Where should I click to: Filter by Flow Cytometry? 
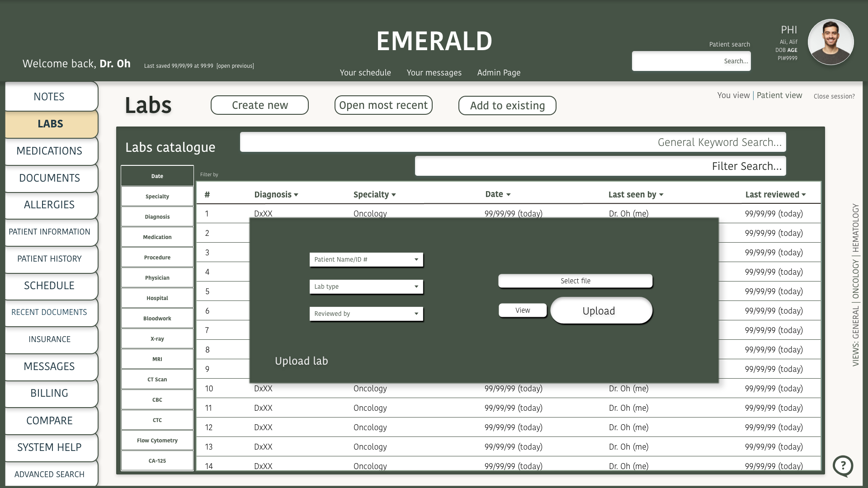pyautogui.click(x=157, y=440)
